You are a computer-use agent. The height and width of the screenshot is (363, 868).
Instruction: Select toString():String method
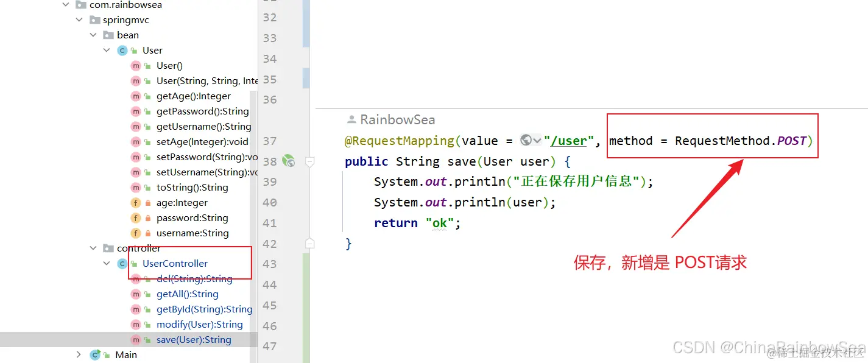[x=192, y=188]
